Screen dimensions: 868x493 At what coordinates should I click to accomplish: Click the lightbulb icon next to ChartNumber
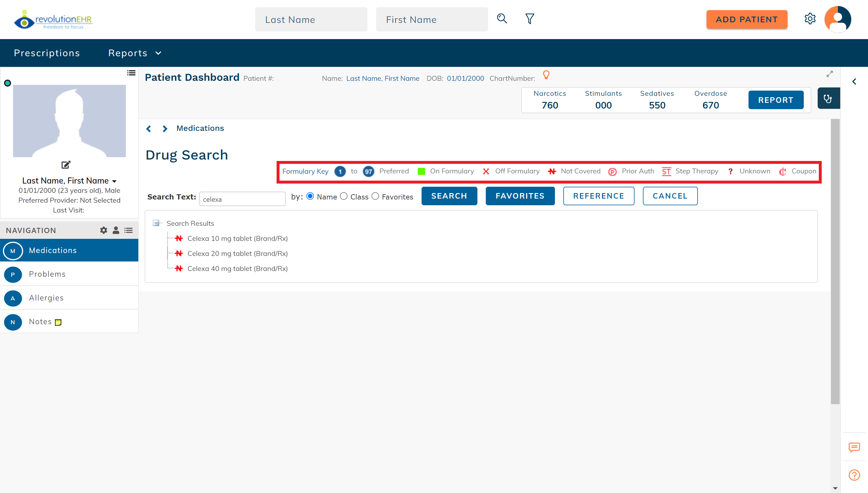pyautogui.click(x=546, y=75)
